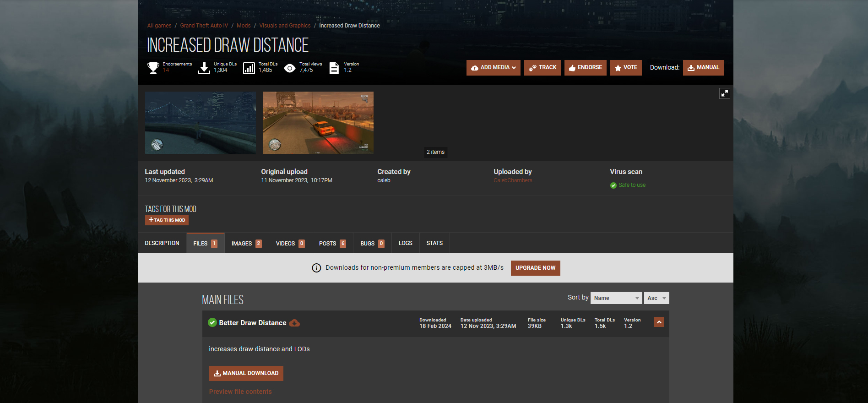The image size is (868, 403).
Task: Open the Asc sort order dropdown
Action: pyautogui.click(x=656, y=298)
